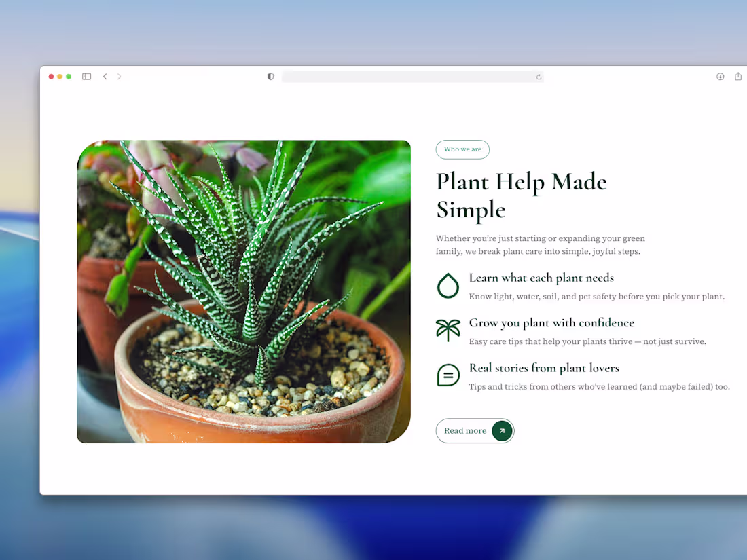
Task: Click the arrow icon inside Read more button
Action: click(502, 430)
